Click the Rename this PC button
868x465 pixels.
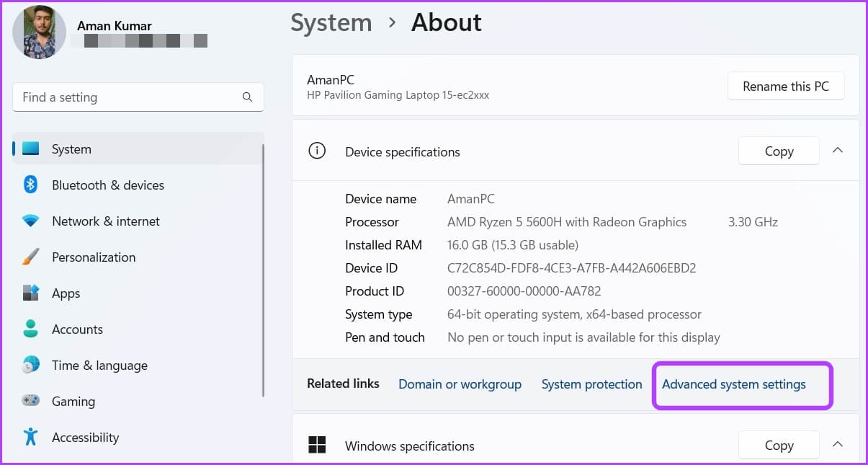[786, 87]
